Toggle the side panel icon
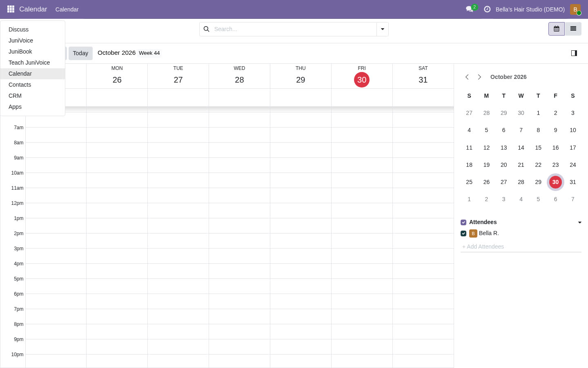 (574, 53)
